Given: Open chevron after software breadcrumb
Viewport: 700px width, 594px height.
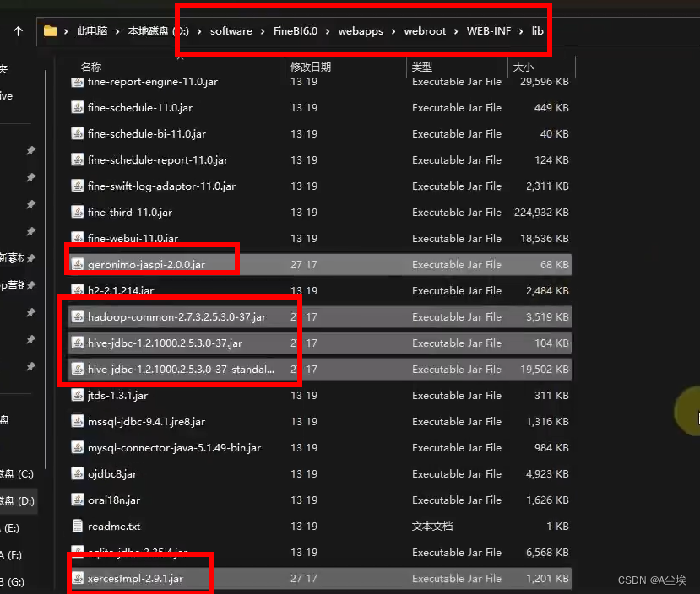Looking at the screenshot, I should [x=263, y=31].
